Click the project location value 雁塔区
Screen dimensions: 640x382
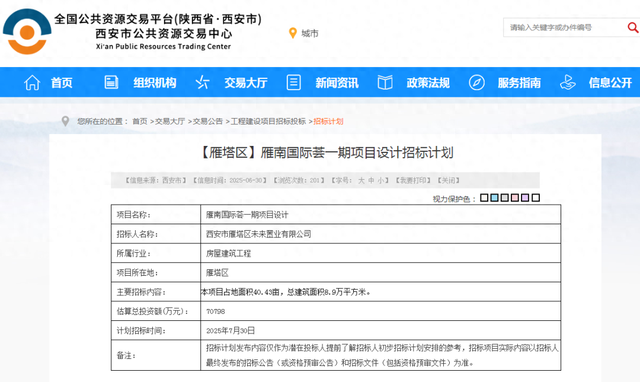point(217,273)
